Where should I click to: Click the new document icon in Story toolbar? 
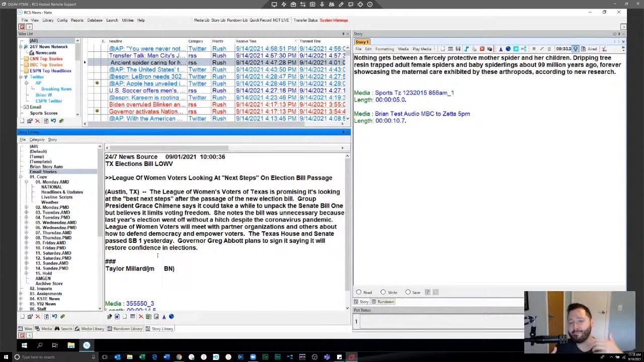443,49
